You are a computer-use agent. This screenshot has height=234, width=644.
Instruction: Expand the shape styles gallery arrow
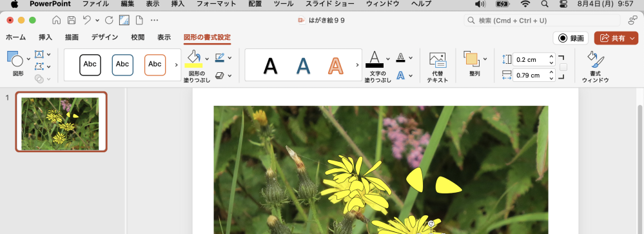point(176,65)
